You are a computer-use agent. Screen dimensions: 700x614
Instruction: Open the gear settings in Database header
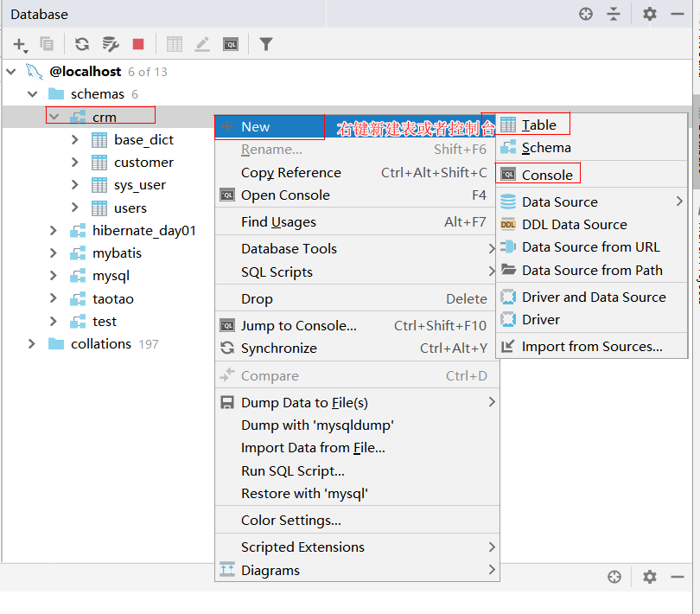click(650, 14)
